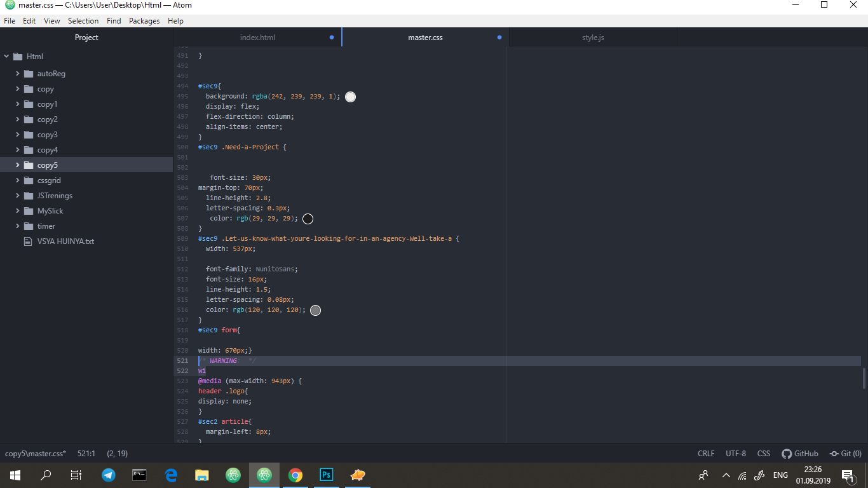Click line number 494 in the gutter

coord(182,86)
